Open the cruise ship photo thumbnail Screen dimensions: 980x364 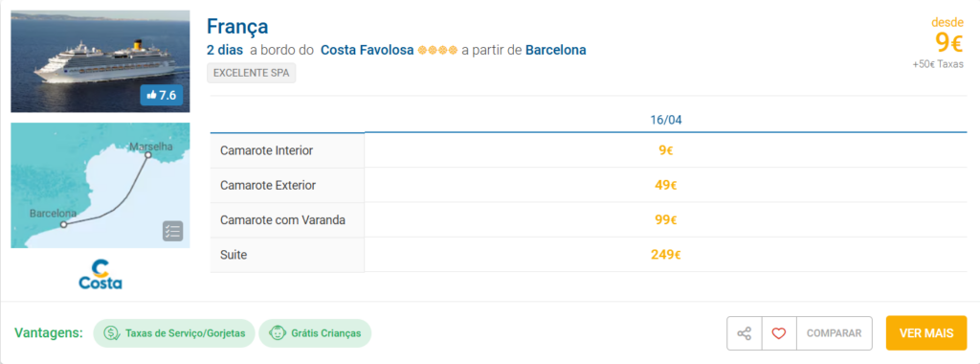pos(100,61)
